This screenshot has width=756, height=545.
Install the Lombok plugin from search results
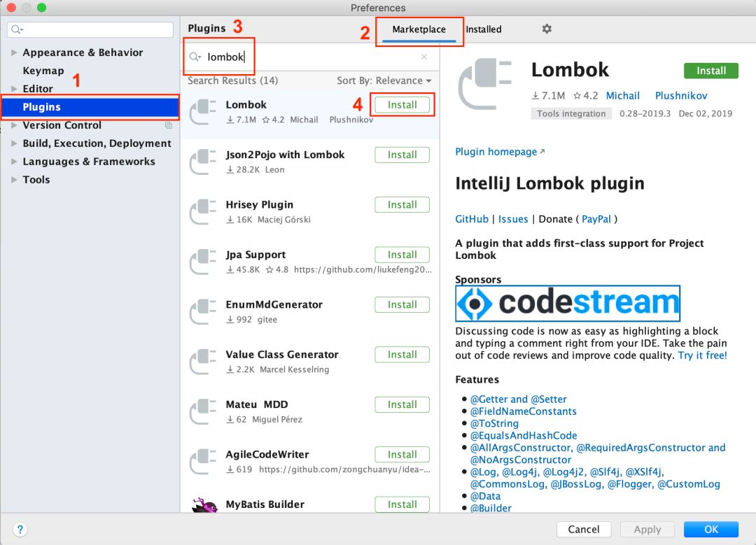pos(402,105)
